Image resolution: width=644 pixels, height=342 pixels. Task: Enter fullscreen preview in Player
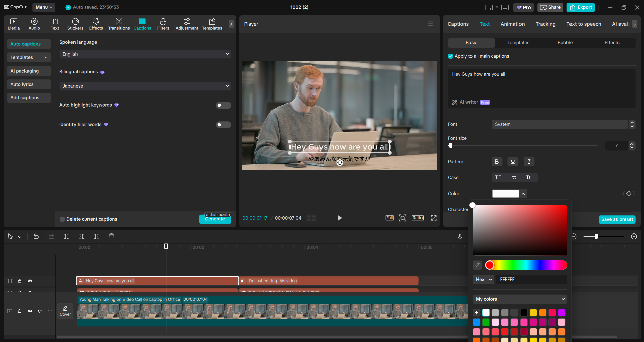(434, 218)
